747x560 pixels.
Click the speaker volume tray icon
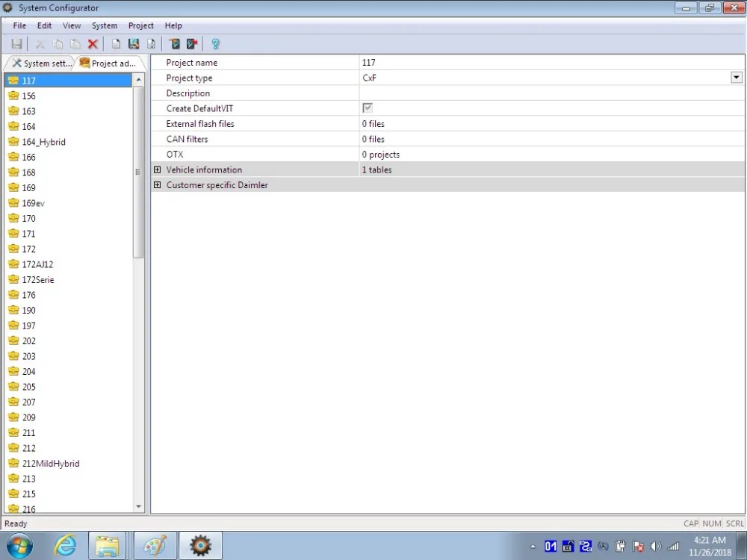point(656,547)
